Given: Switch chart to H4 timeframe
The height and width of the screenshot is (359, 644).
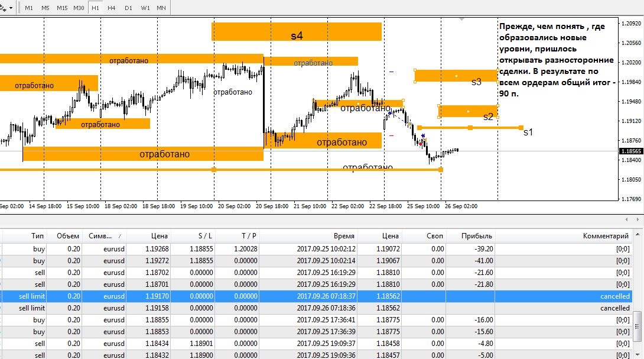Looking at the screenshot, I should 111,8.
